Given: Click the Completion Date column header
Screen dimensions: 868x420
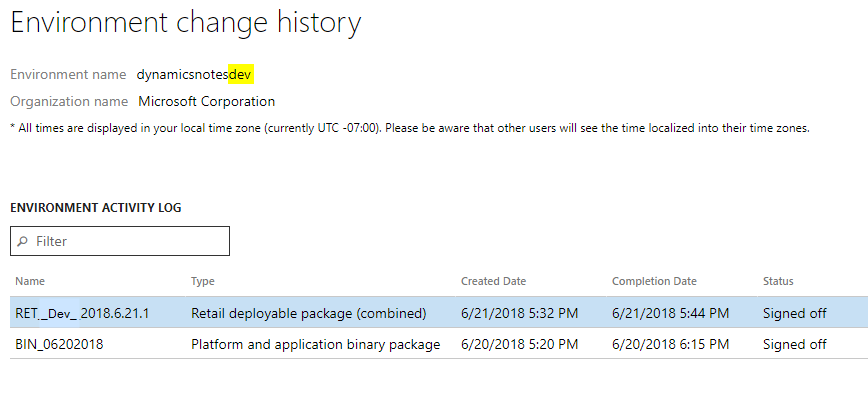Looking at the screenshot, I should [x=654, y=281].
